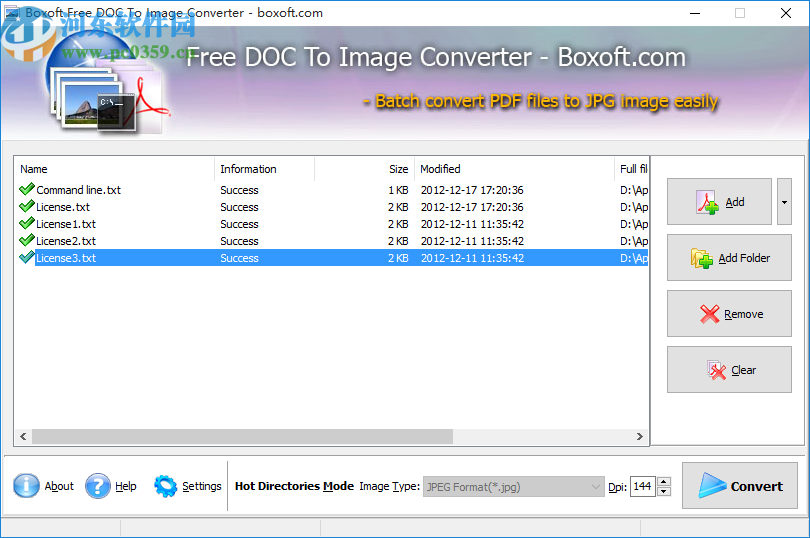
Task: Click the checkmark beside License.txt
Action: point(27,206)
